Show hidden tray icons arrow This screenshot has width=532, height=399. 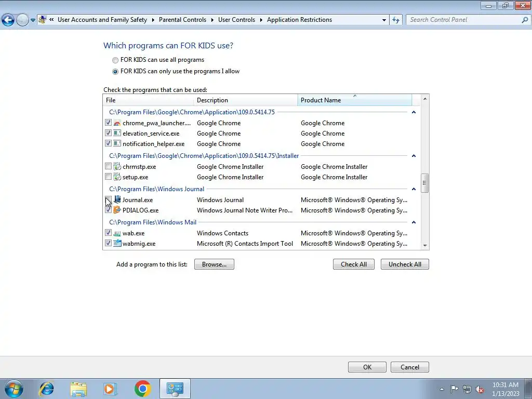(442, 389)
